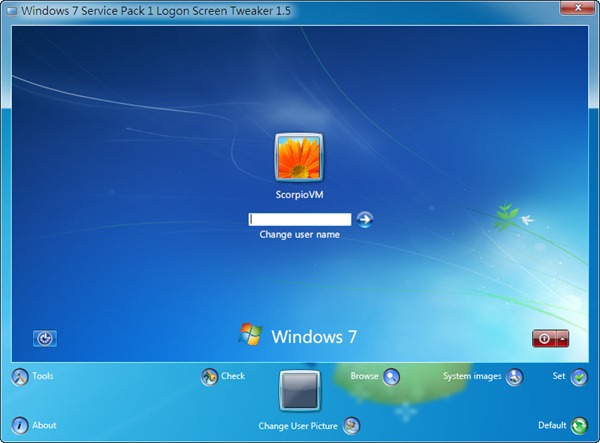Click the About label
Viewport: 600px width, 443px height.
(44, 425)
